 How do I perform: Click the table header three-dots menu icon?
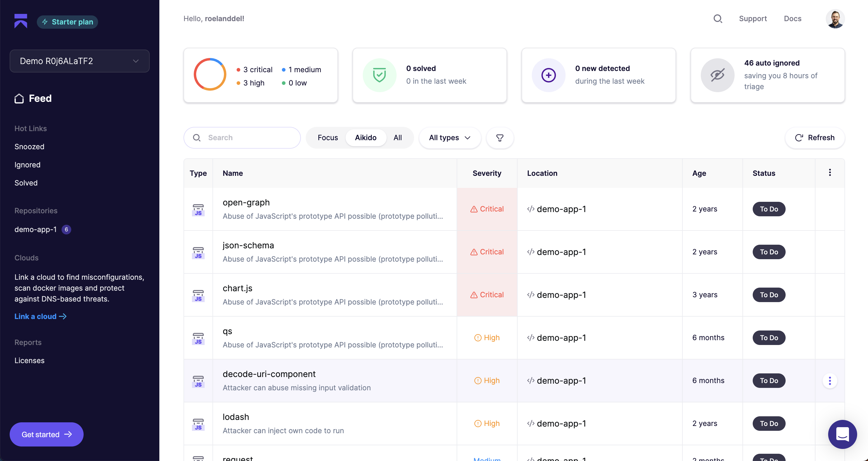click(x=830, y=173)
